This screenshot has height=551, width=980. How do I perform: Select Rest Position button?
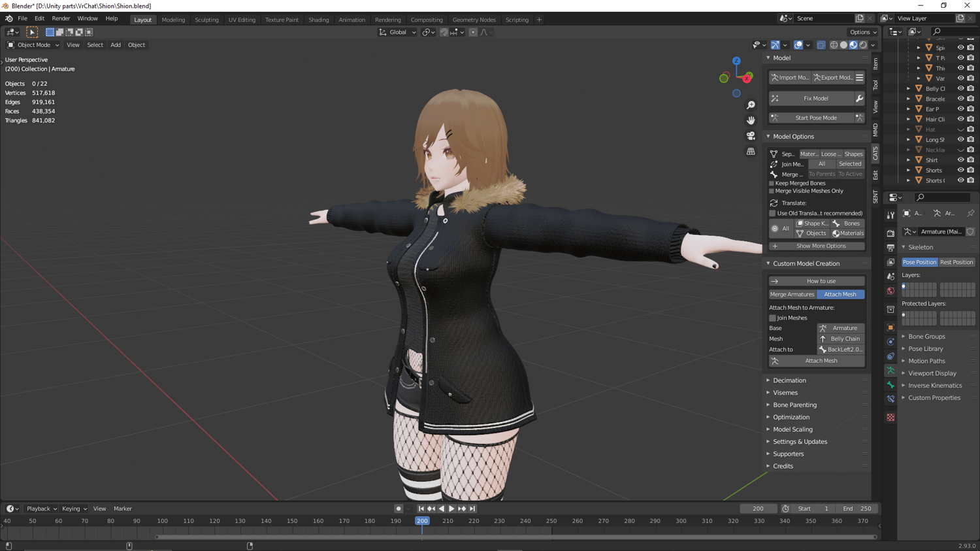click(956, 262)
